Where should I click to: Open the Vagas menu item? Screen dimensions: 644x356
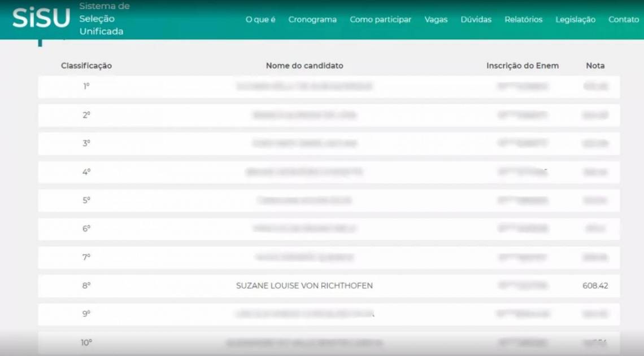(436, 20)
